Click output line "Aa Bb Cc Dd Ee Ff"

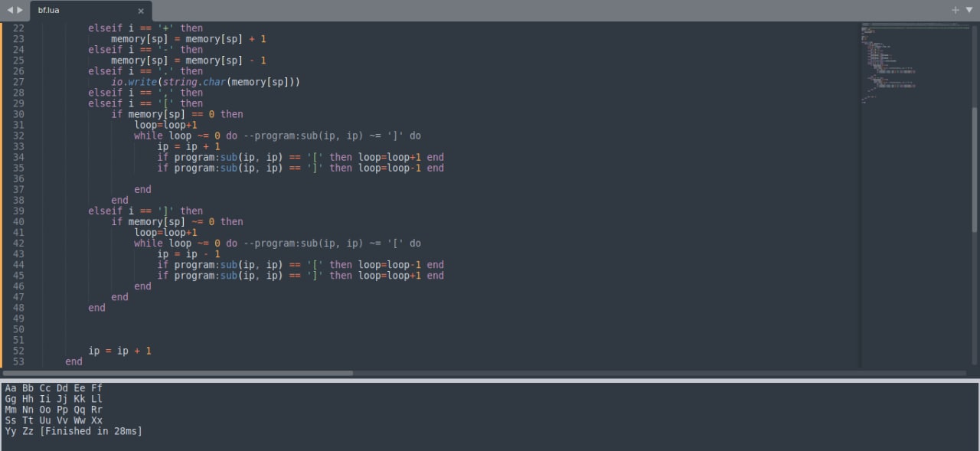pos(54,388)
